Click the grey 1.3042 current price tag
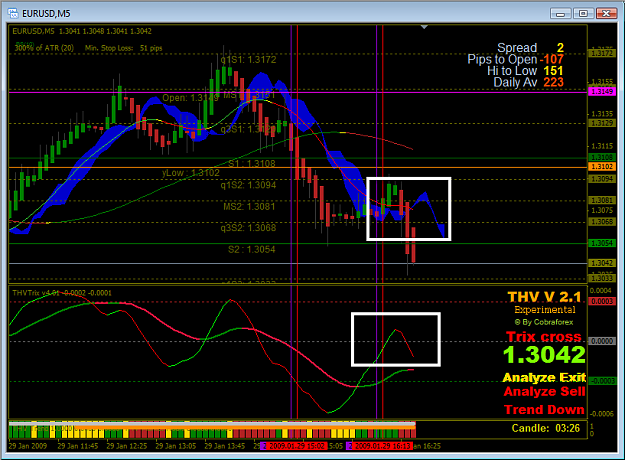 coord(602,263)
